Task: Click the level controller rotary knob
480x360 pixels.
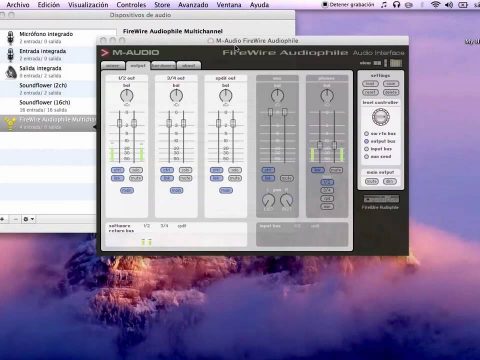Action: coord(381,117)
